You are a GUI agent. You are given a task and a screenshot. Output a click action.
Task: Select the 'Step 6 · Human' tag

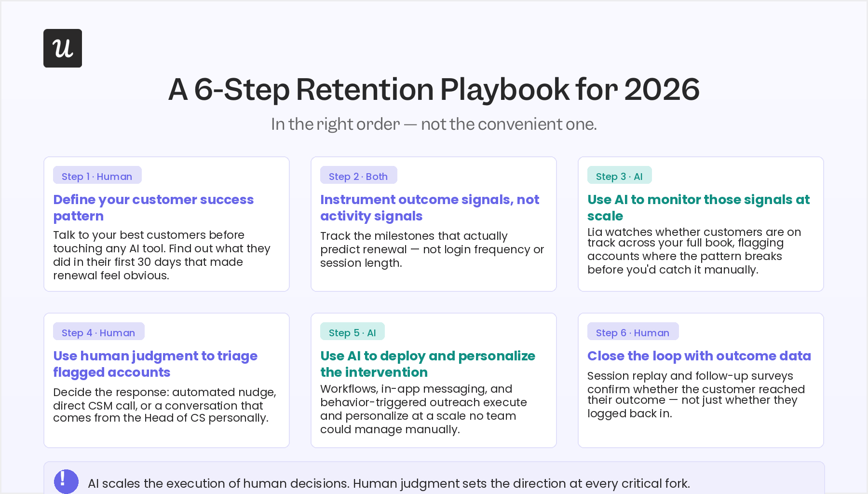(x=633, y=331)
